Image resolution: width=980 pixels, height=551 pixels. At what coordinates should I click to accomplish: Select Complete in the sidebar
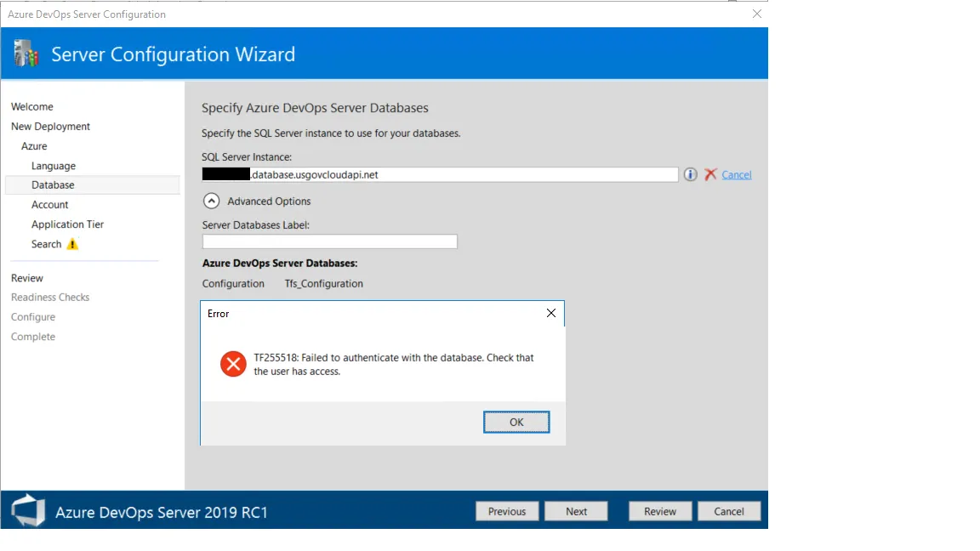(x=33, y=337)
